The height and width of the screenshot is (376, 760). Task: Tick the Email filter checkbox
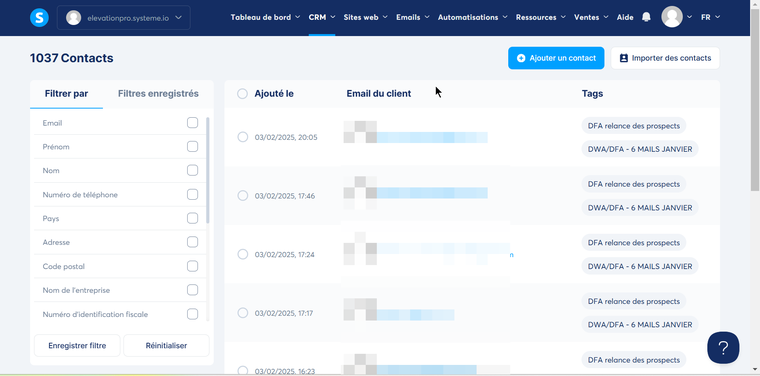pos(192,123)
